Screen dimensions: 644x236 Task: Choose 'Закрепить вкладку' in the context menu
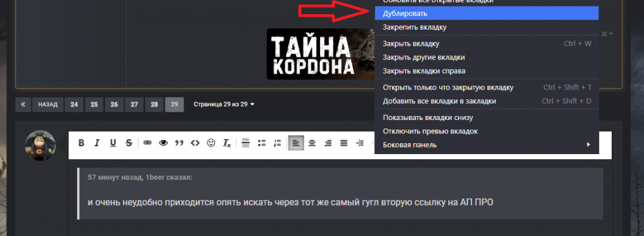click(x=487, y=28)
